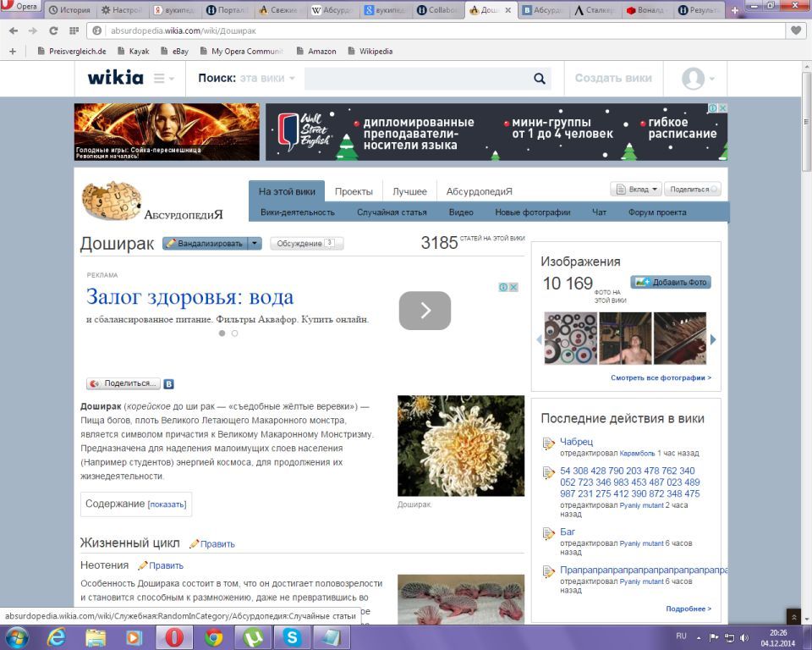Select second ad carousel dot
Screen dimensions: 812x650
pos(234,333)
